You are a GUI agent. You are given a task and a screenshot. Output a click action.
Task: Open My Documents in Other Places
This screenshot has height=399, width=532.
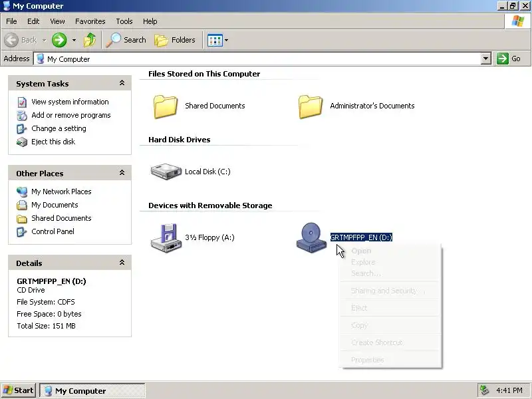pyautogui.click(x=55, y=205)
